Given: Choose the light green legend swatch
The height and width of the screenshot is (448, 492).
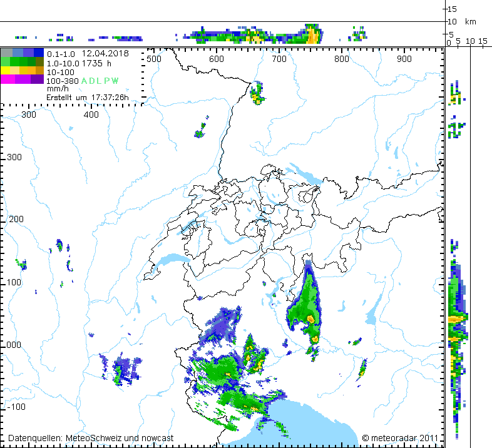Looking at the screenshot, I should coord(6,61).
